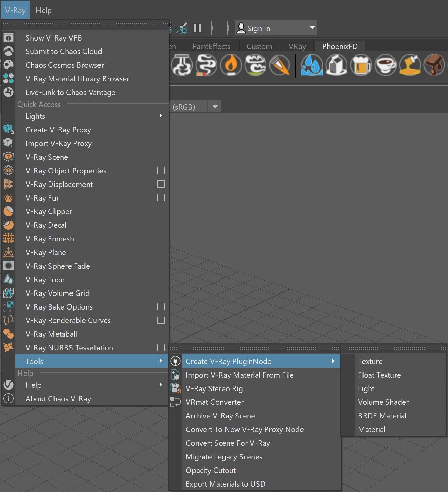Click the Live-Link to Chaos Vantage icon
The height and width of the screenshot is (492, 448).
coord(9,92)
